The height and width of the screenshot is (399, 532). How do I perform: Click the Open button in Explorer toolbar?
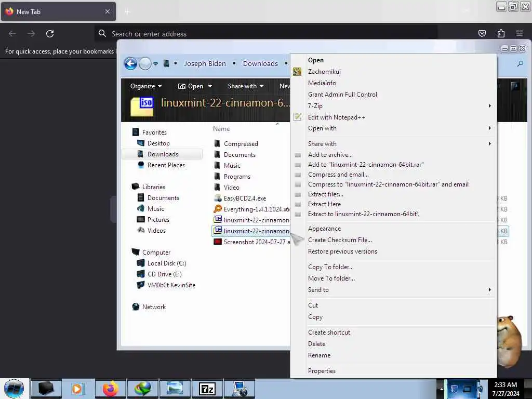(191, 86)
